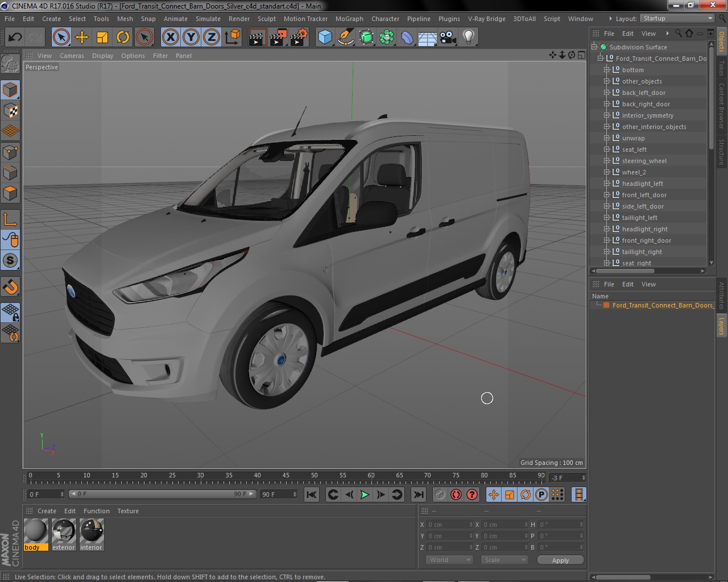Select the Rotate tool
This screenshot has height=582, width=728.
123,38
